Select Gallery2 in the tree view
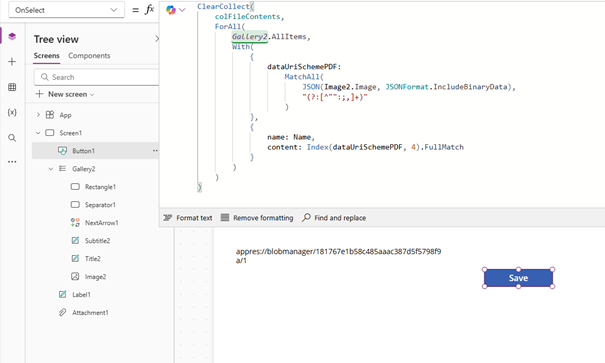This screenshot has height=363, width=605. [84, 169]
